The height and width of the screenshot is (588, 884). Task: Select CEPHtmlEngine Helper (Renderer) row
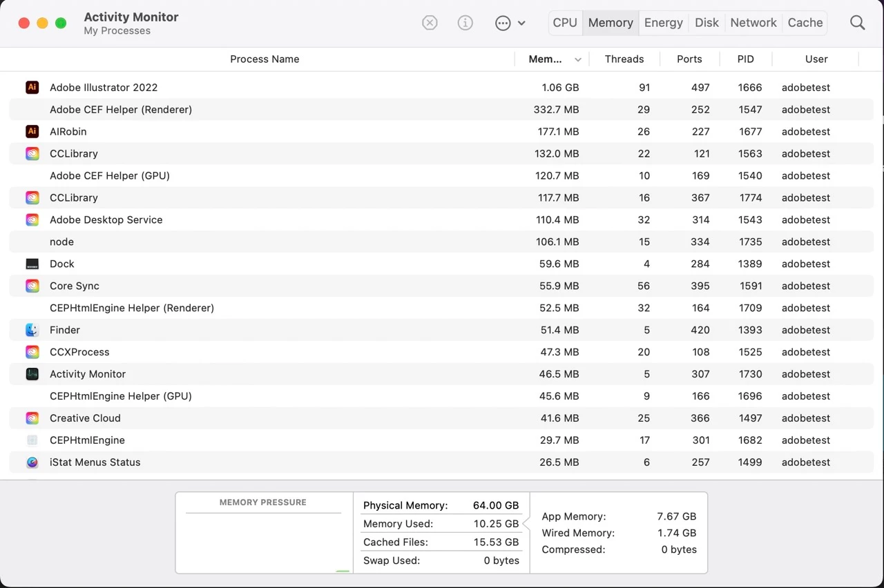[x=441, y=308]
